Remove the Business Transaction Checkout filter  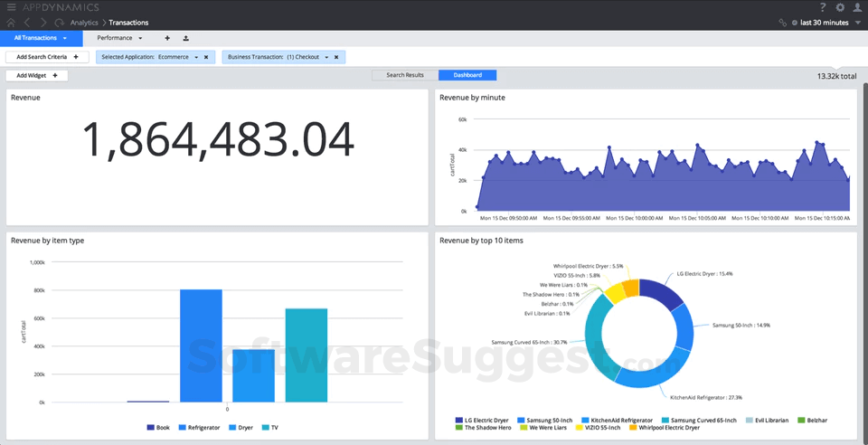[336, 57]
